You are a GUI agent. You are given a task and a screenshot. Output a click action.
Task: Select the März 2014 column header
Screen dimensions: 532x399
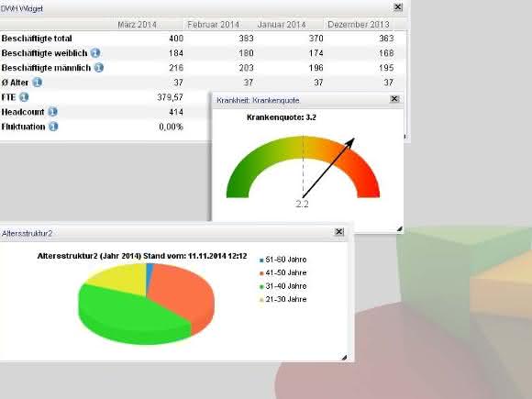137,25
